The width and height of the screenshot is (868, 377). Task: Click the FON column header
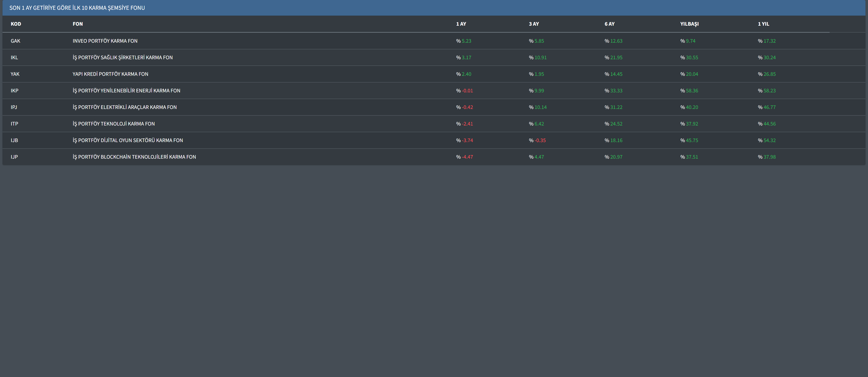pos(78,24)
